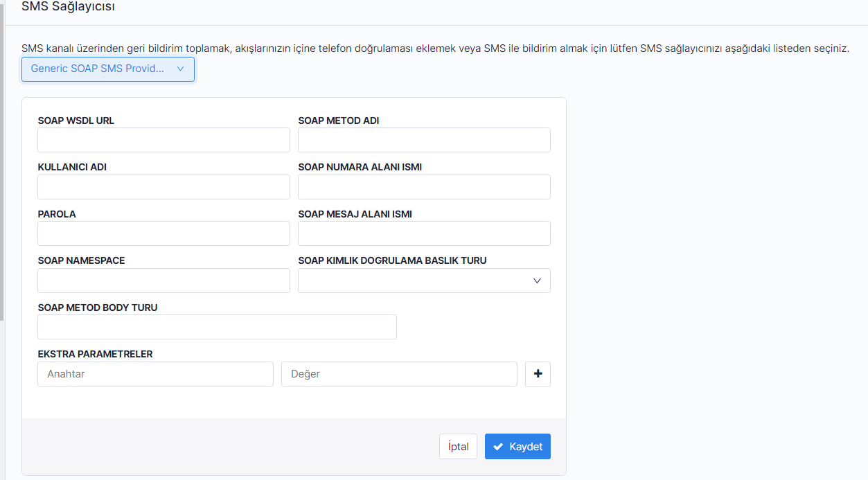Viewport: 868px width, 480px height.
Task: Focus the Değer value input box
Action: click(399, 374)
